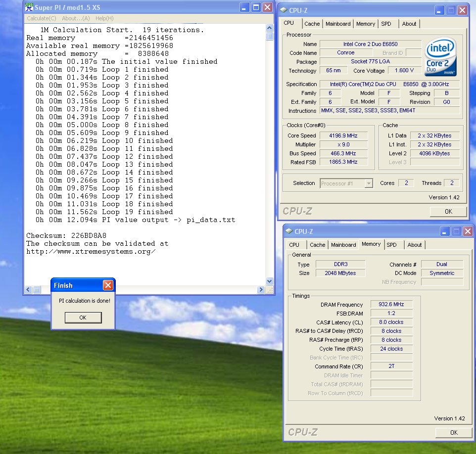Expand the Processor #1 selection dropdown
Image resolution: width=476 pixels, height=454 pixels.
coord(368,183)
